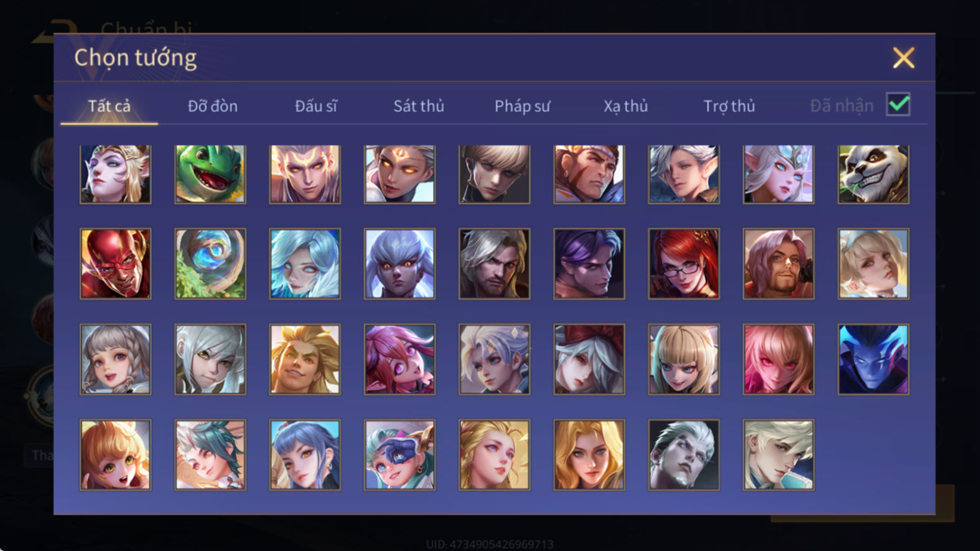Viewport: 980px width, 551px height.
Task: Switch to the Đỡ đòn tab
Action: tap(213, 106)
